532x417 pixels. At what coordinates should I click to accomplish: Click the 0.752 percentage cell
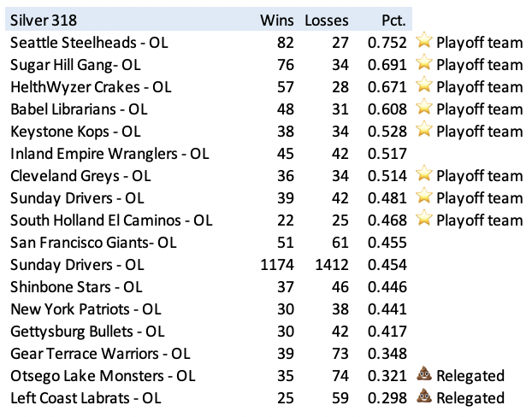[387, 42]
